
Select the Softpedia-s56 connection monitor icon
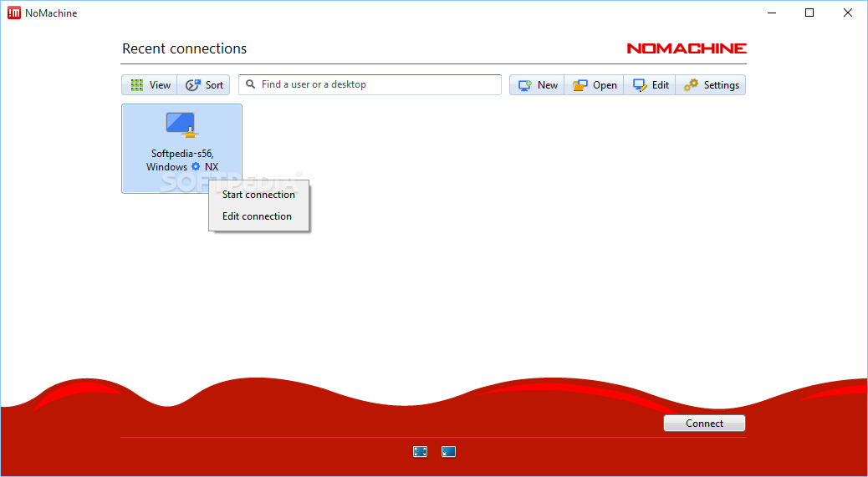tap(181, 125)
